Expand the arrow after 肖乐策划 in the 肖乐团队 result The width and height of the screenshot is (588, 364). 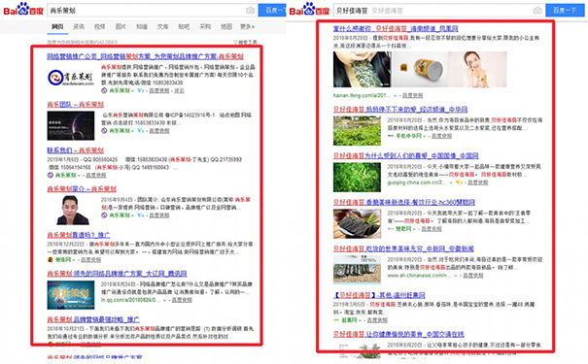(133, 131)
